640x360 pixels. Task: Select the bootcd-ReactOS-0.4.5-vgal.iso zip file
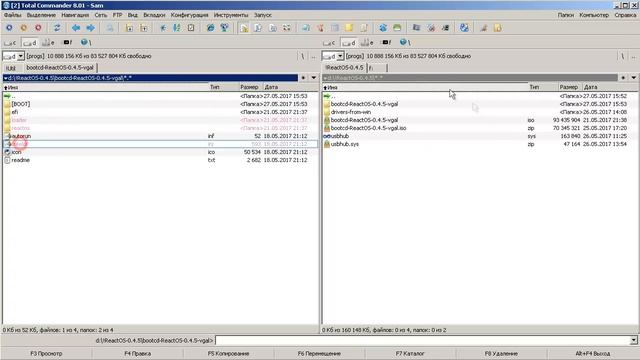click(x=480, y=128)
